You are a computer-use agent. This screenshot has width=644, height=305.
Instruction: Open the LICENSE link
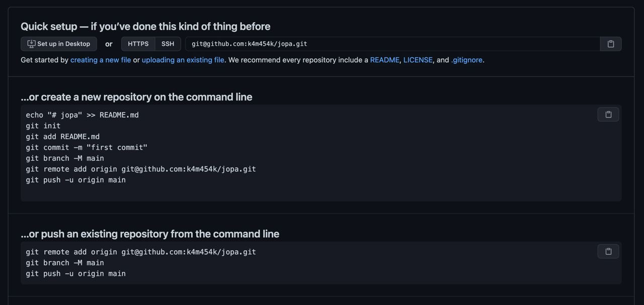tap(418, 60)
